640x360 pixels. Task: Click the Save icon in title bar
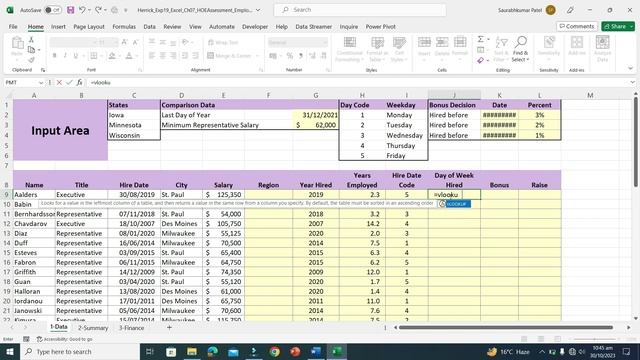71,10
